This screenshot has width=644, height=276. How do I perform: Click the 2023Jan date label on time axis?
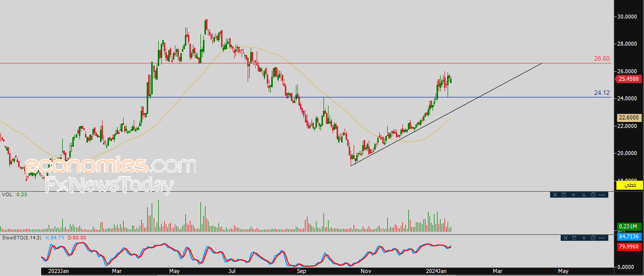pyautogui.click(x=58, y=271)
